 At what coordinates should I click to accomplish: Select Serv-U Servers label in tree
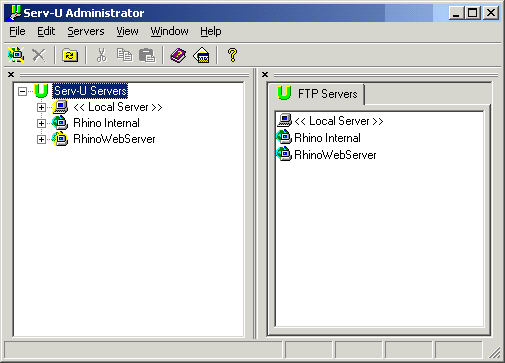[90, 91]
